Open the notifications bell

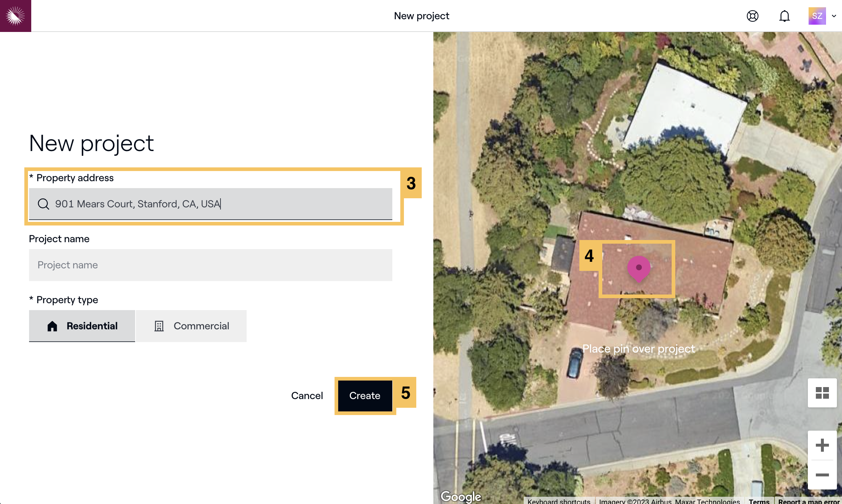[784, 16]
